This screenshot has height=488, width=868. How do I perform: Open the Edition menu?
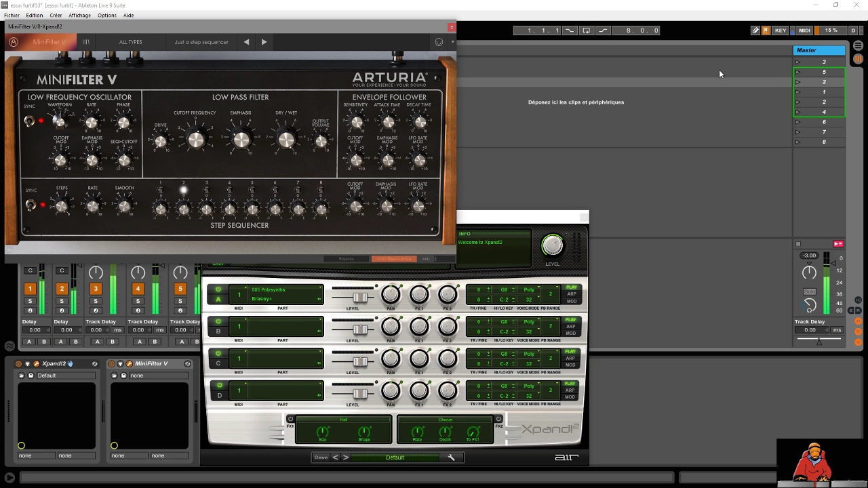point(34,15)
